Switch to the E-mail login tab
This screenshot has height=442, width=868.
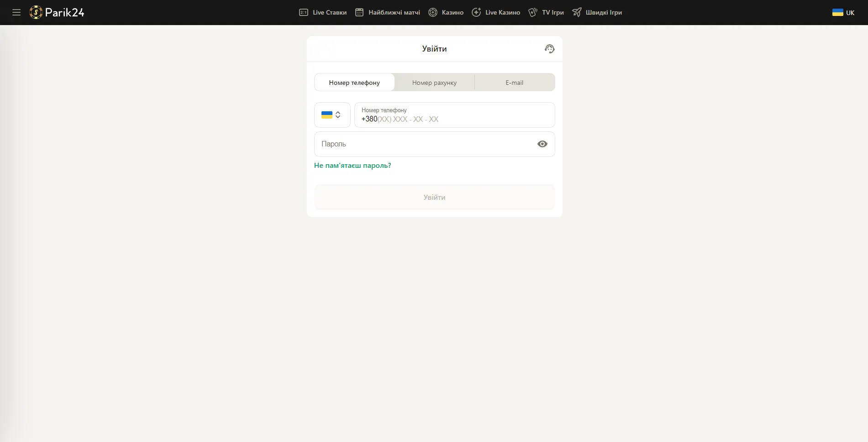(x=514, y=83)
